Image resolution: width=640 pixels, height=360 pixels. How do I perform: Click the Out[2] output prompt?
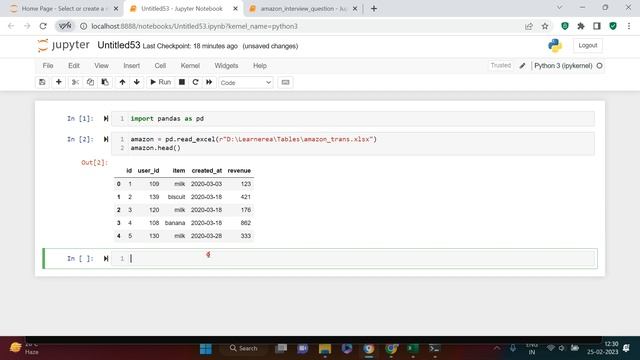pyautogui.click(x=94, y=162)
